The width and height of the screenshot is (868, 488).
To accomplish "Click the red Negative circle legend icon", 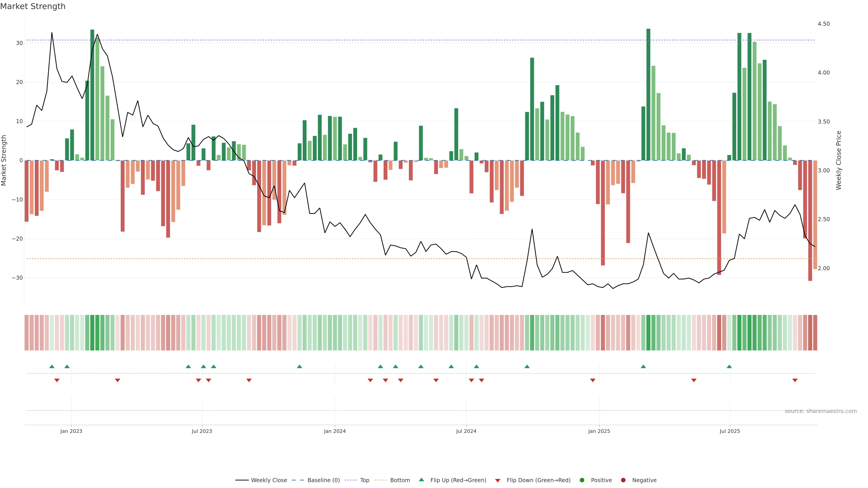I will (x=623, y=480).
